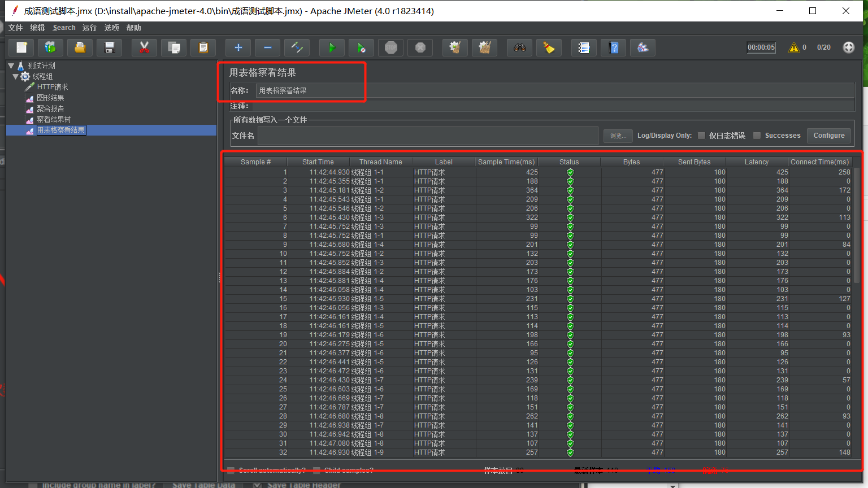
Task: Collapse all tree nodes with minus icon
Action: [268, 48]
